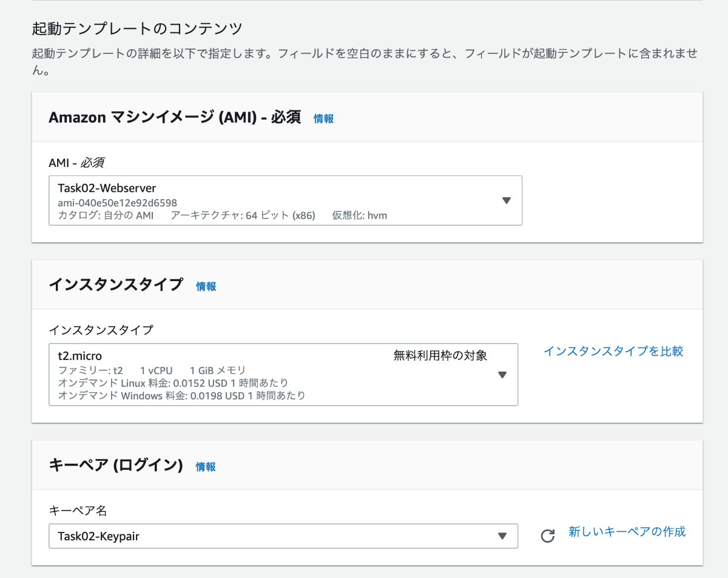Open the AMI selection dropdown
The width and height of the screenshot is (728, 578).
tap(285, 200)
